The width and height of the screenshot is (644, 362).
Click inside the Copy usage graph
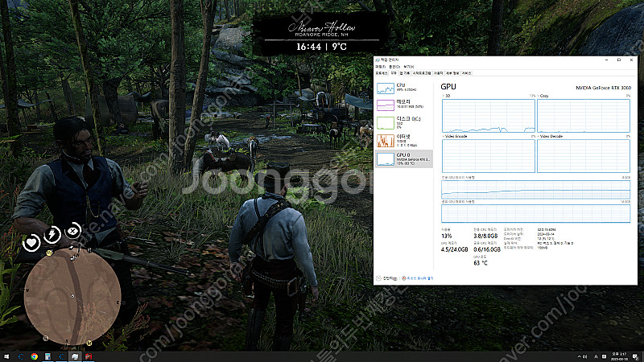(583, 116)
